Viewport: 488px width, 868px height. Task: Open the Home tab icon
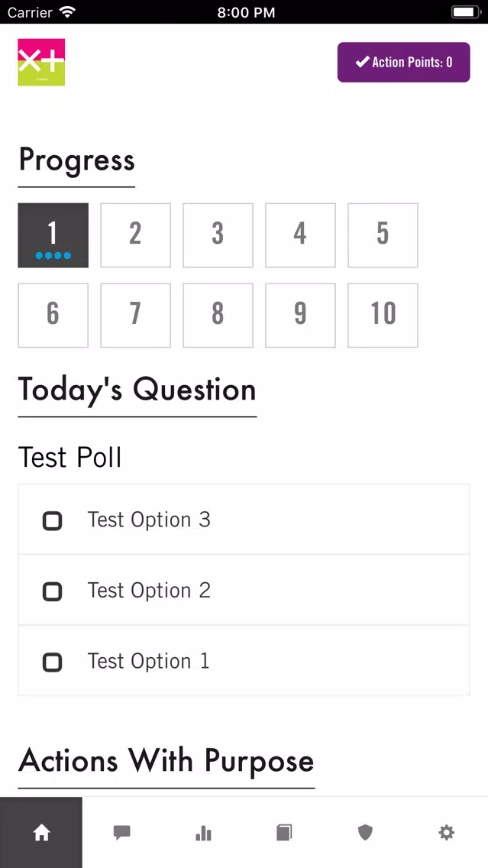41,832
